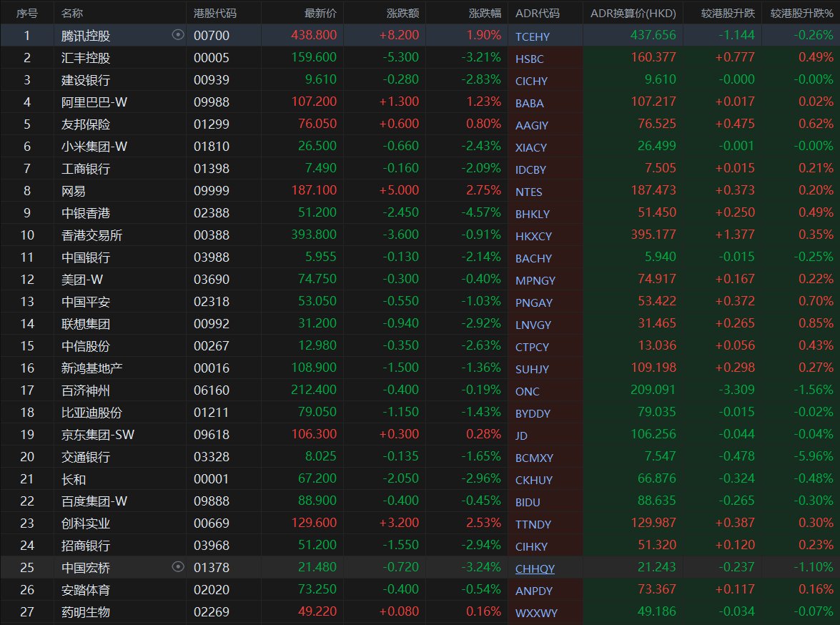Select the 交通银行 stock name

[x=86, y=457]
